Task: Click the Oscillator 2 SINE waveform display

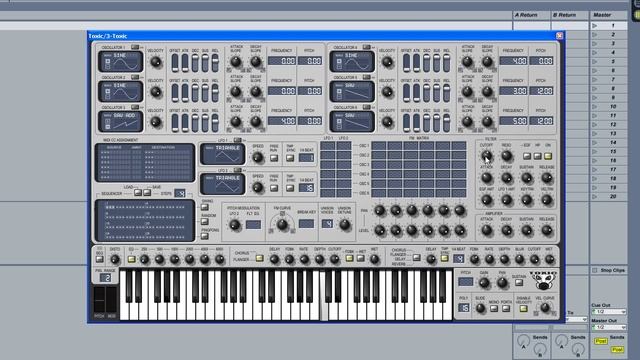Action: tap(121, 91)
